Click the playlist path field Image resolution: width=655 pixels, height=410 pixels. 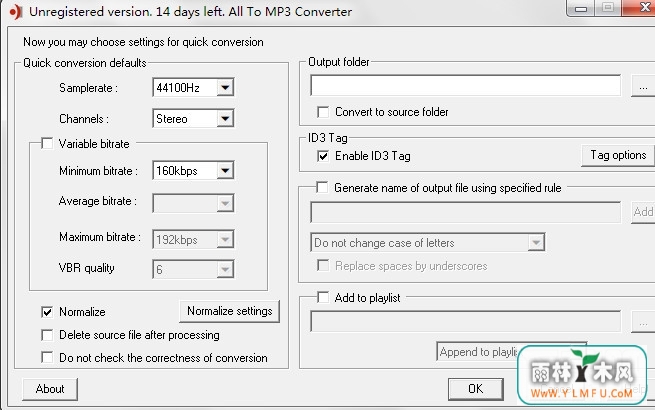click(465, 321)
